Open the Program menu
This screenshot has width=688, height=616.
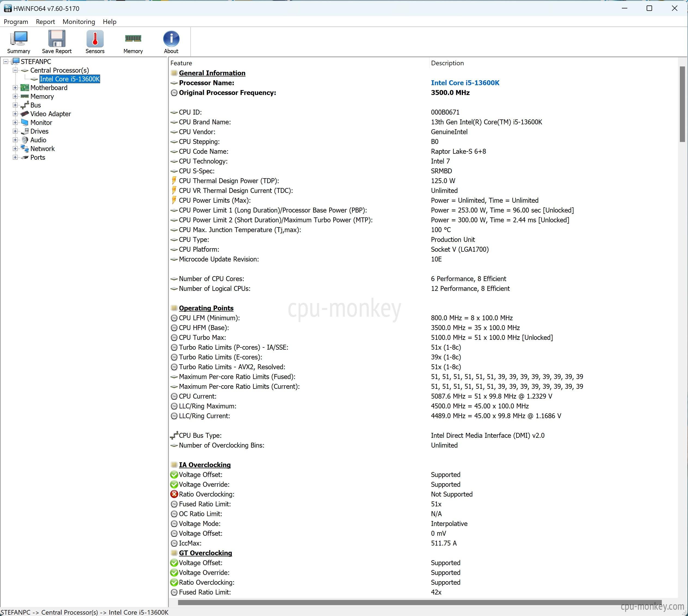pos(16,22)
